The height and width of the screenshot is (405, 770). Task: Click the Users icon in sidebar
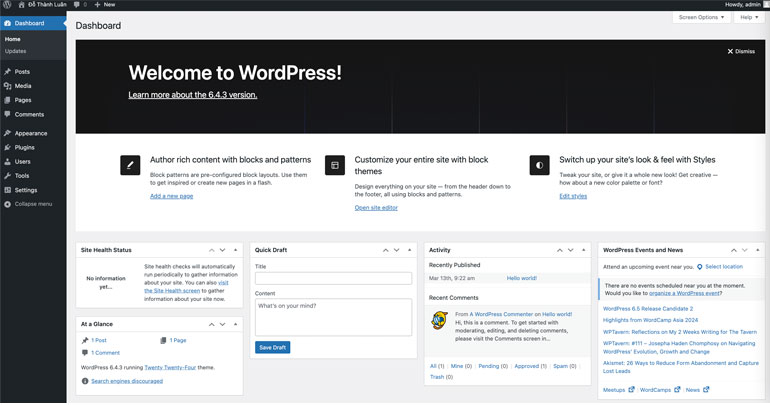[7, 162]
